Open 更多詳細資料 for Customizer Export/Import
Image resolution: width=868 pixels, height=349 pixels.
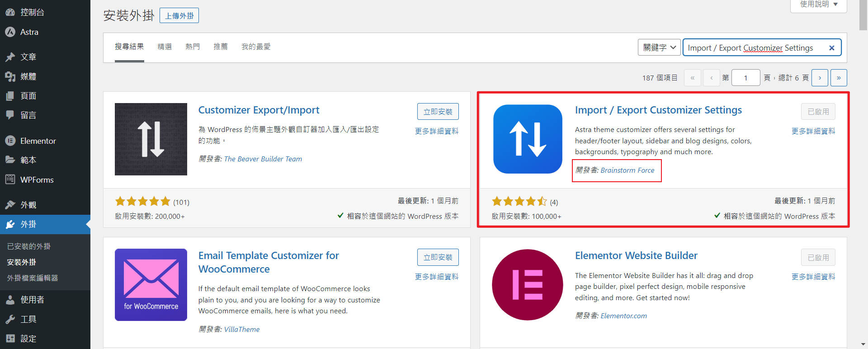coord(437,131)
